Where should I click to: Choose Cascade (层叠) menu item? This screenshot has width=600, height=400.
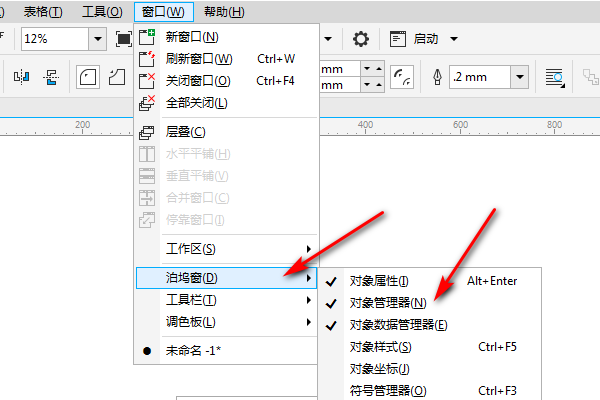click(227, 132)
